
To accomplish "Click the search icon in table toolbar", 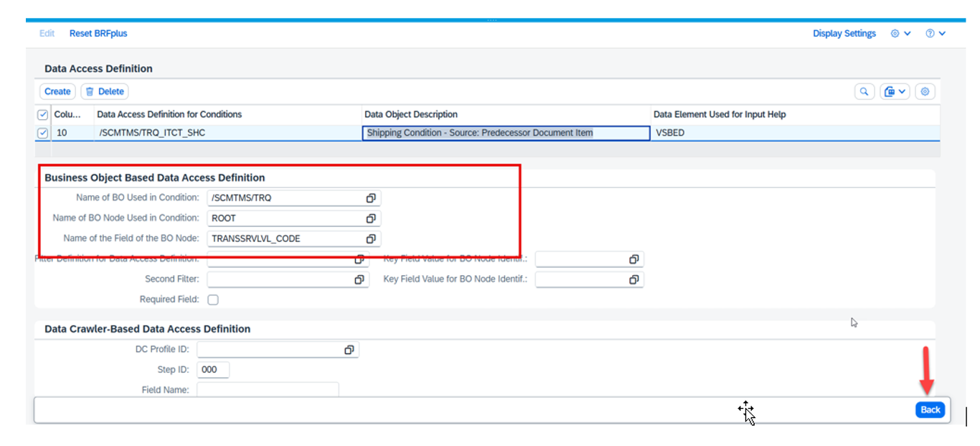I will (x=864, y=91).
